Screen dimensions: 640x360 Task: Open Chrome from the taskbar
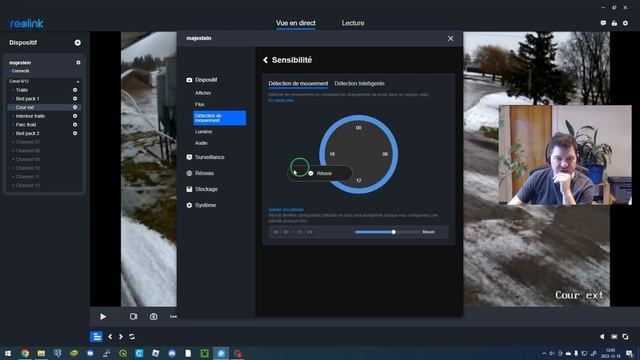point(25,353)
